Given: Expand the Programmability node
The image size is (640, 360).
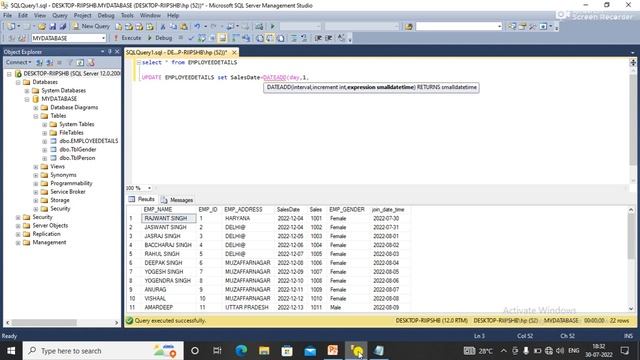Looking at the screenshot, I should [36, 184].
